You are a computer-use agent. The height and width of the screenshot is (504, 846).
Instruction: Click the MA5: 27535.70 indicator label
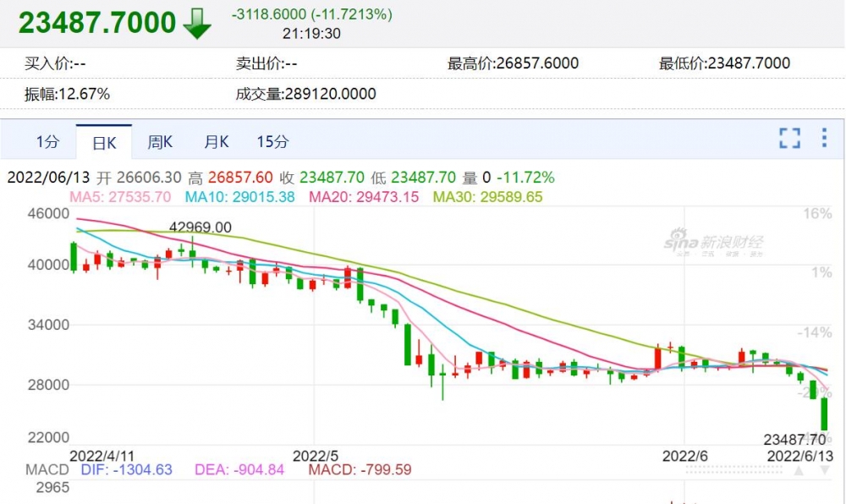click(x=120, y=197)
